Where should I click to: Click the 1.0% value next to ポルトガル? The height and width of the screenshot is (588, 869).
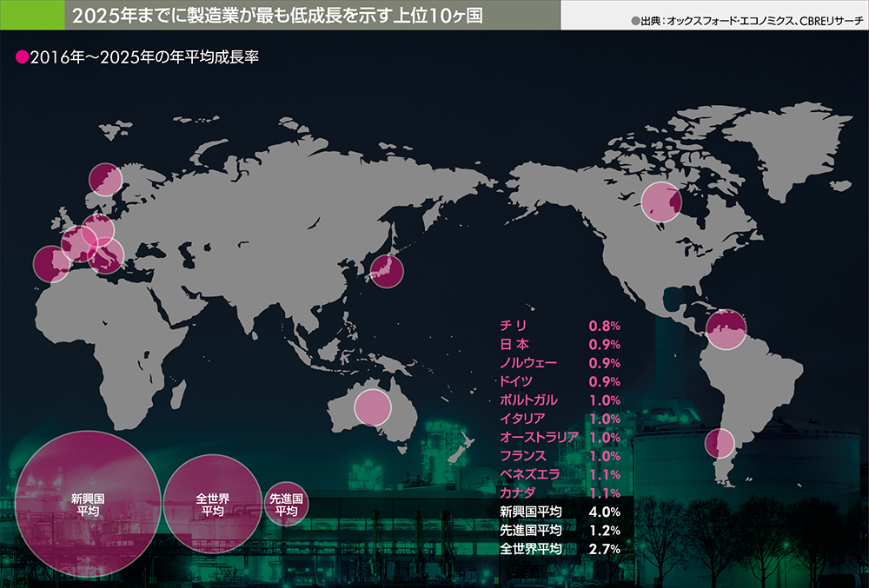click(605, 400)
